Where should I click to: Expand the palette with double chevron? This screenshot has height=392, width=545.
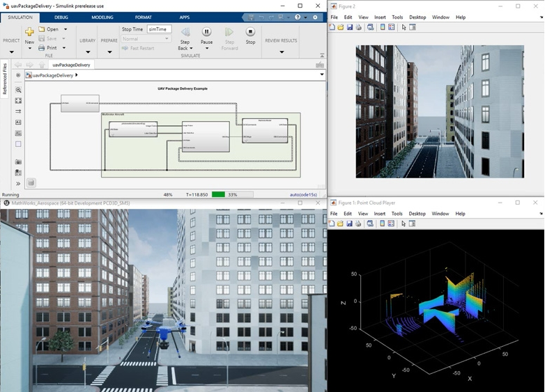[18, 183]
